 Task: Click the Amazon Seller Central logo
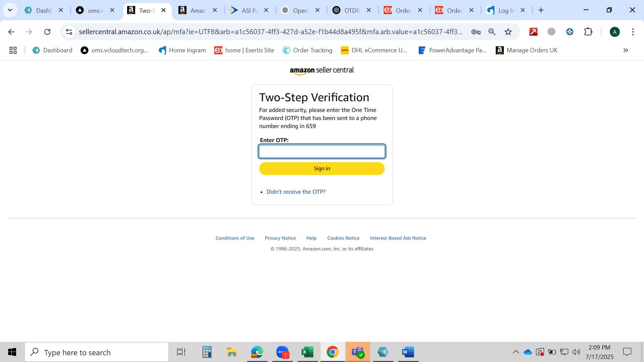(322, 70)
